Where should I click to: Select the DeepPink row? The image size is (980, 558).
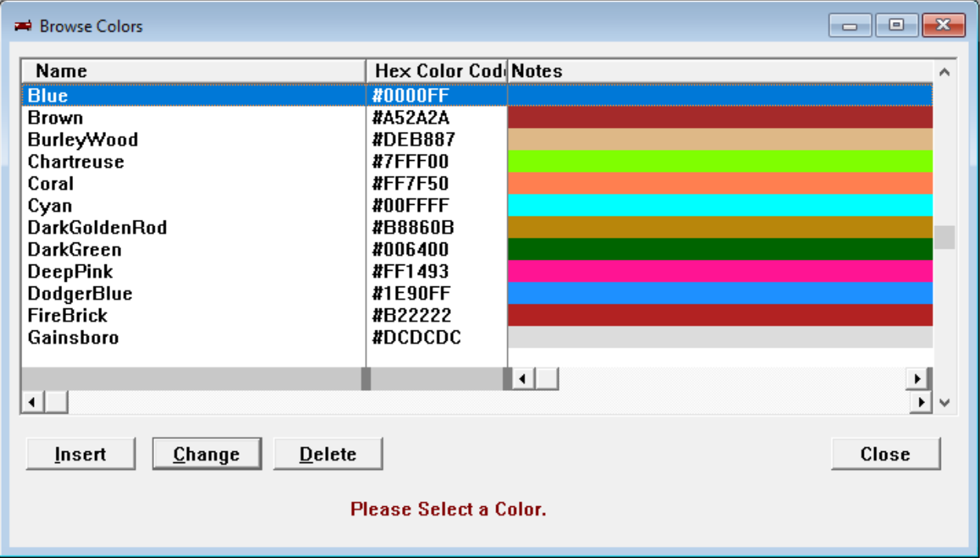tap(477, 272)
